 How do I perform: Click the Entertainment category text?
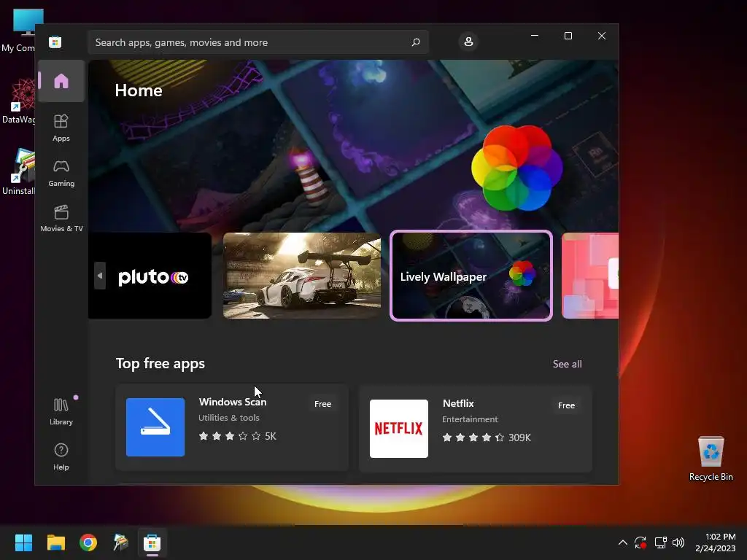470,419
